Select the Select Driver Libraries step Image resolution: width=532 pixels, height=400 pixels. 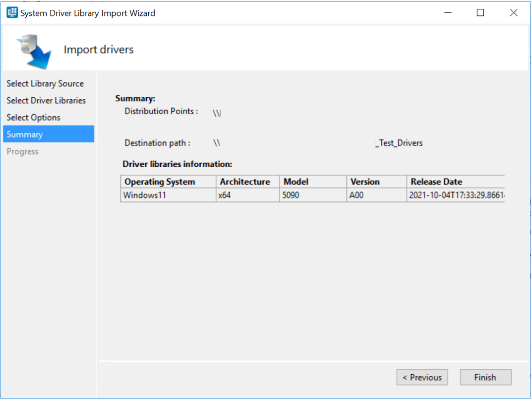[46, 100]
